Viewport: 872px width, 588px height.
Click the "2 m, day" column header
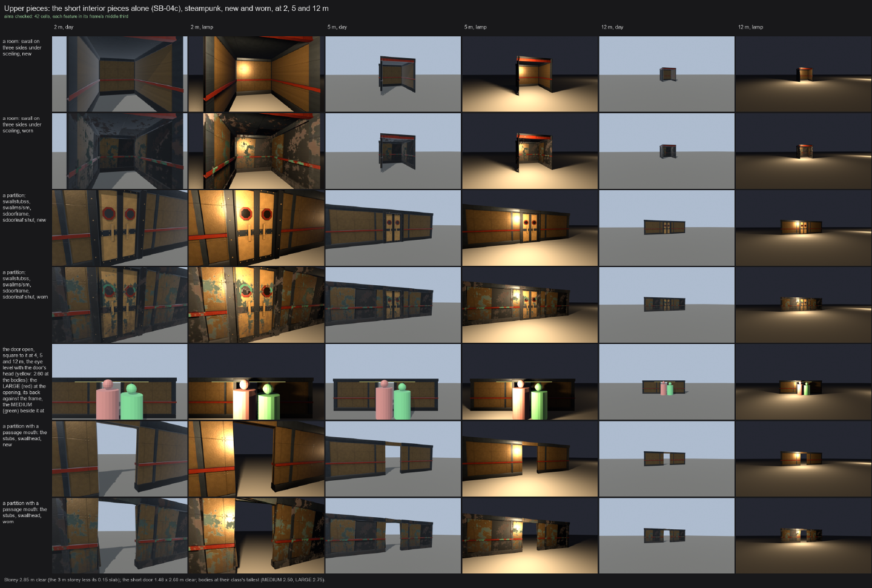[64, 27]
